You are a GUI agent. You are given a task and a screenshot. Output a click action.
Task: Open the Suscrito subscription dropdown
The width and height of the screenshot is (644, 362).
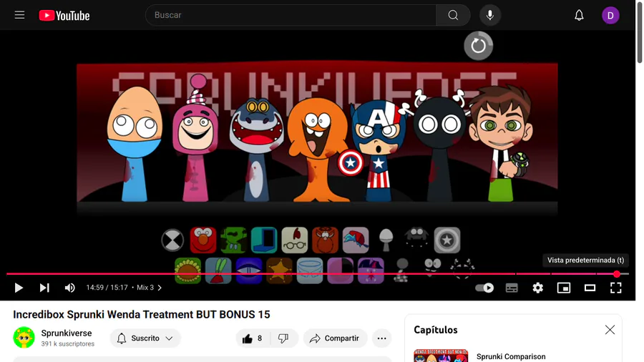click(145, 338)
